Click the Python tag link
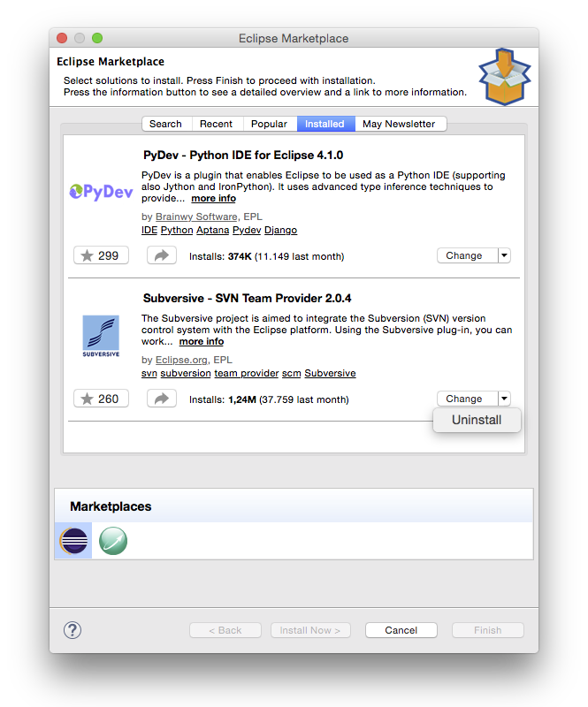 (177, 230)
